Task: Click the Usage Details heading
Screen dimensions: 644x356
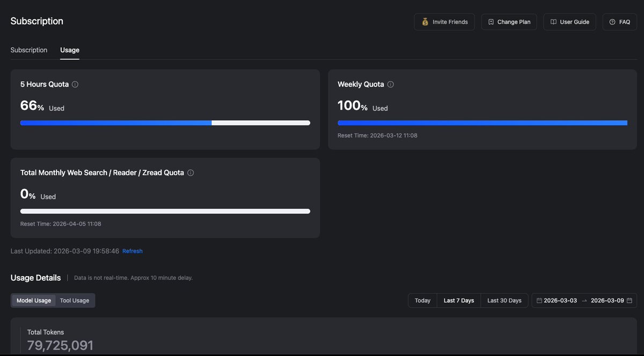Action: coord(35,278)
